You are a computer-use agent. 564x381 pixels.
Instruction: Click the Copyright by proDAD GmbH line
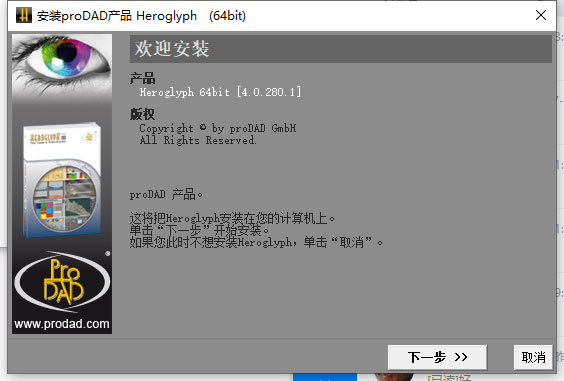coord(218,128)
